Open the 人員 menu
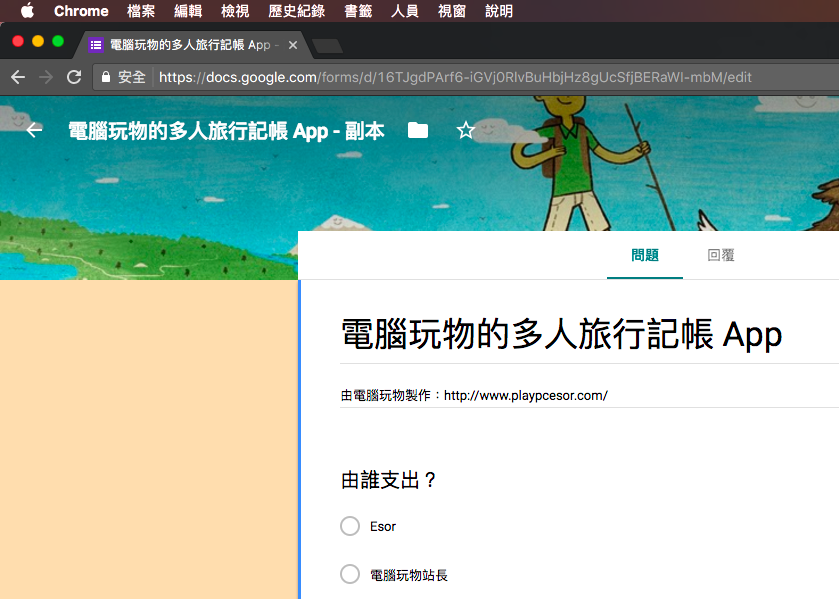The image size is (839, 599). pyautogui.click(x=405, y=11)
